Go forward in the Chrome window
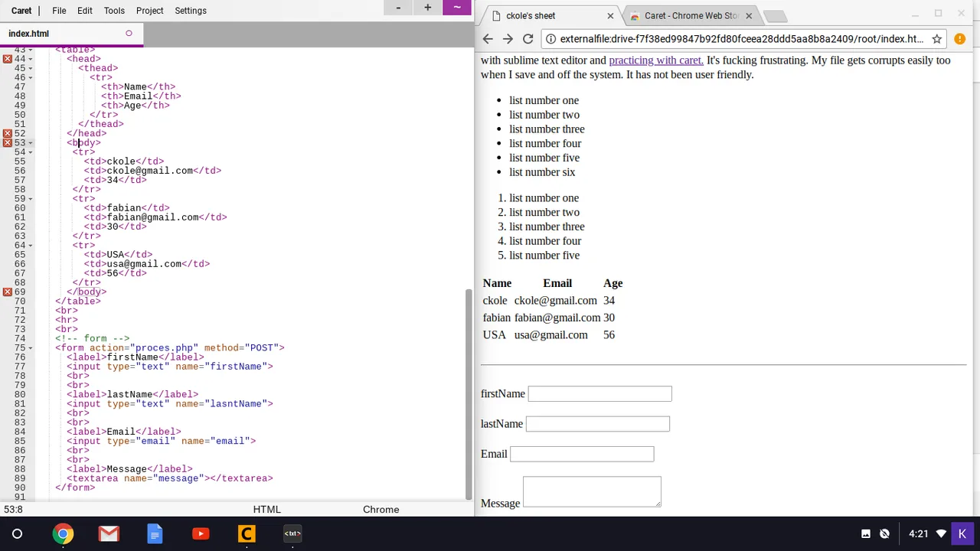The image size is (980, 551). pyautogui.click(x=508, y=39)
